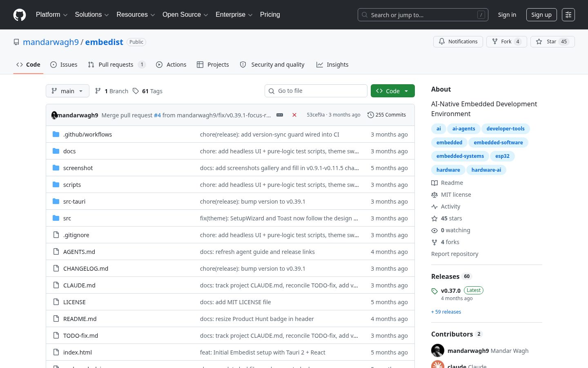Click the mandarwagh9 contributor avatar
This screenshot has height=368, width=588.
(x=438, y=350)
